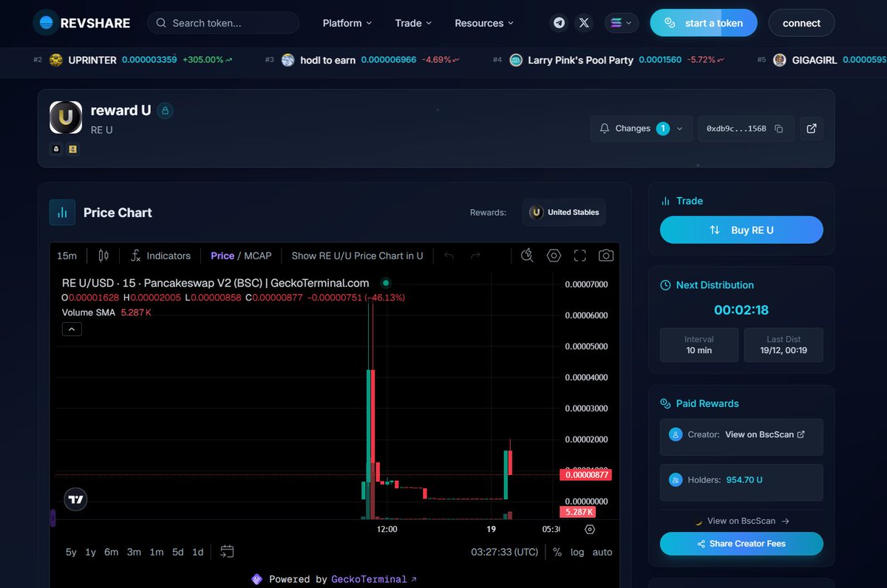
Task: Collapse the chart legend arrow
Action: click(x=72, y=329)
